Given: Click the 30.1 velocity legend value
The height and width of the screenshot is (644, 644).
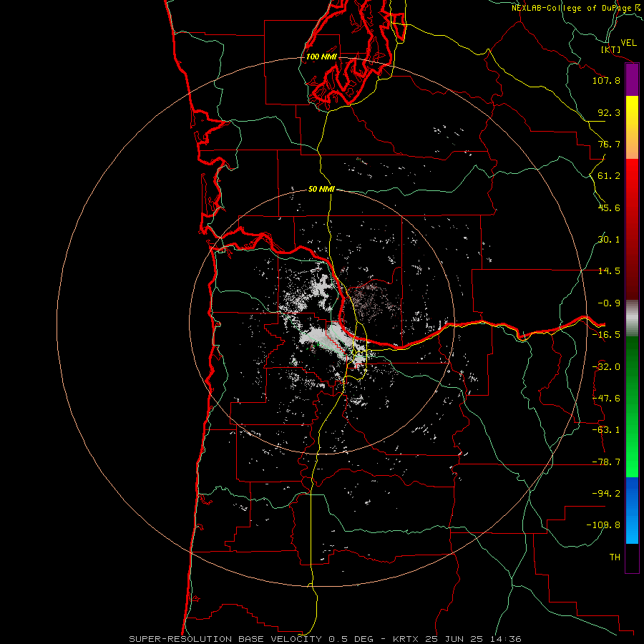Looking at the screenshot, I should click(609, 240).
